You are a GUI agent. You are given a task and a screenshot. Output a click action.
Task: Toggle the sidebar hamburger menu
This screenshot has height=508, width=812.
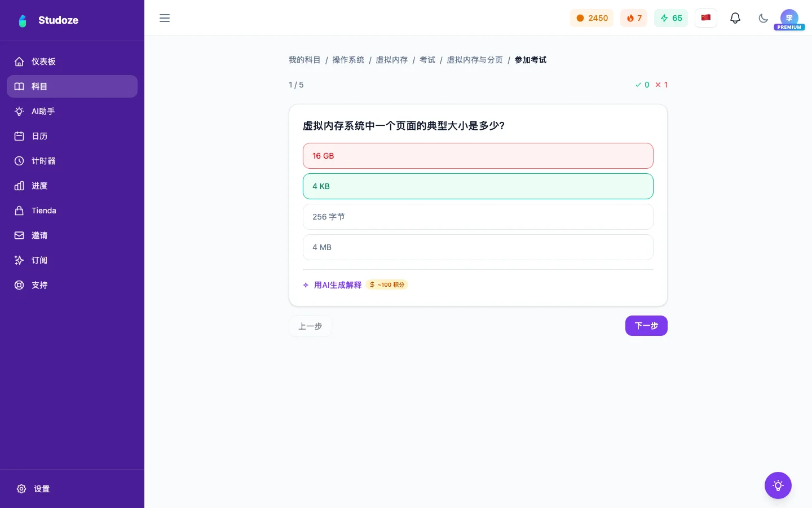[x=165, y=18]
